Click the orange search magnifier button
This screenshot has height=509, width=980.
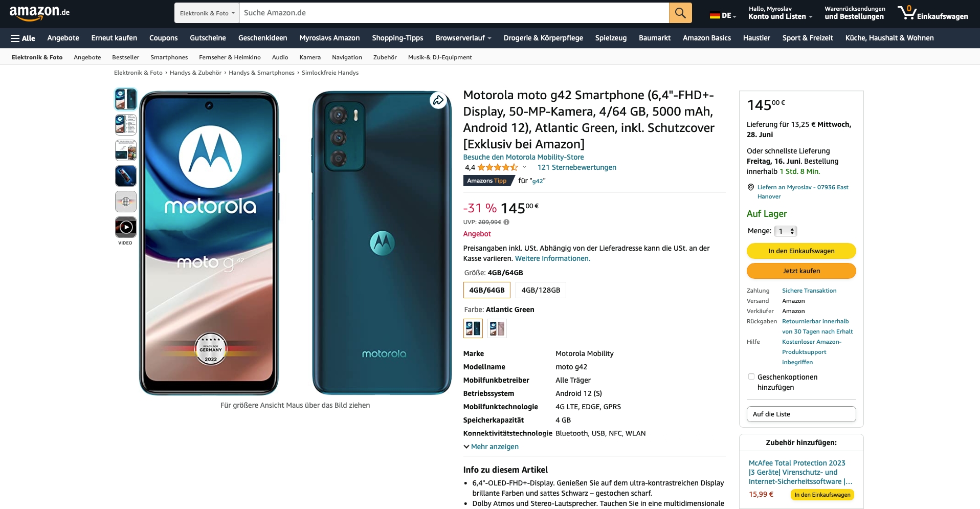pos(680,13)
